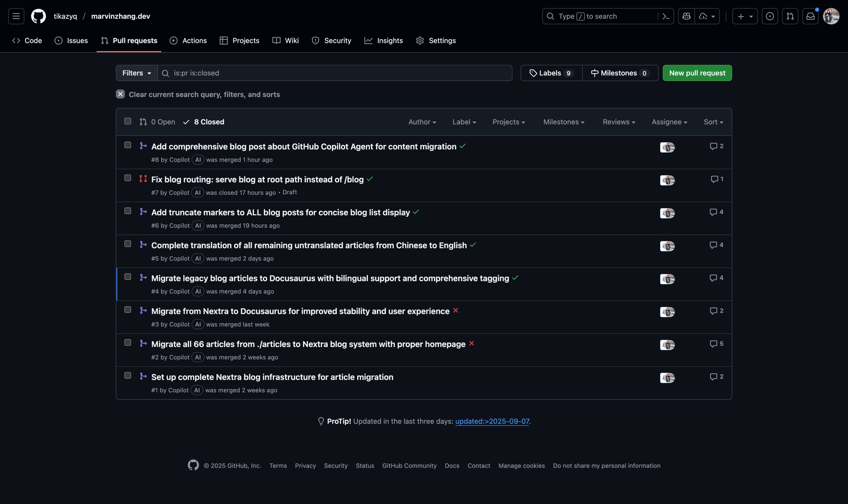The image size is (848, 504).
Task: Go to the GitHub homepage logo
Action: click(39, 16)
